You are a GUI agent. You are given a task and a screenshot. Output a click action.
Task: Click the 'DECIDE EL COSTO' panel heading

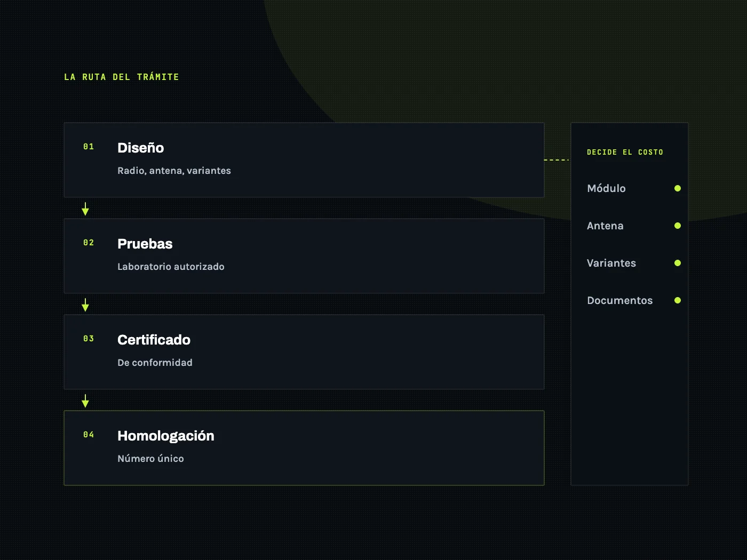point(625,152)
